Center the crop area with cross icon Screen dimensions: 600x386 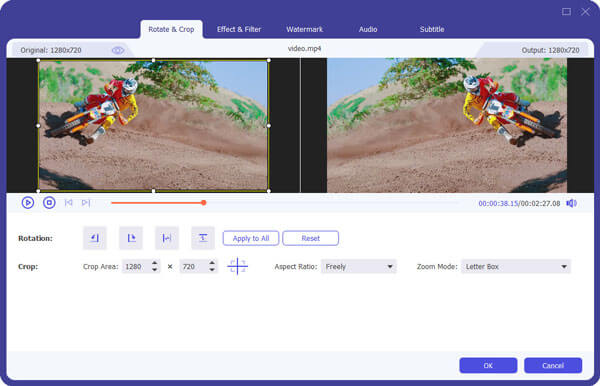(x=238, y=266)
